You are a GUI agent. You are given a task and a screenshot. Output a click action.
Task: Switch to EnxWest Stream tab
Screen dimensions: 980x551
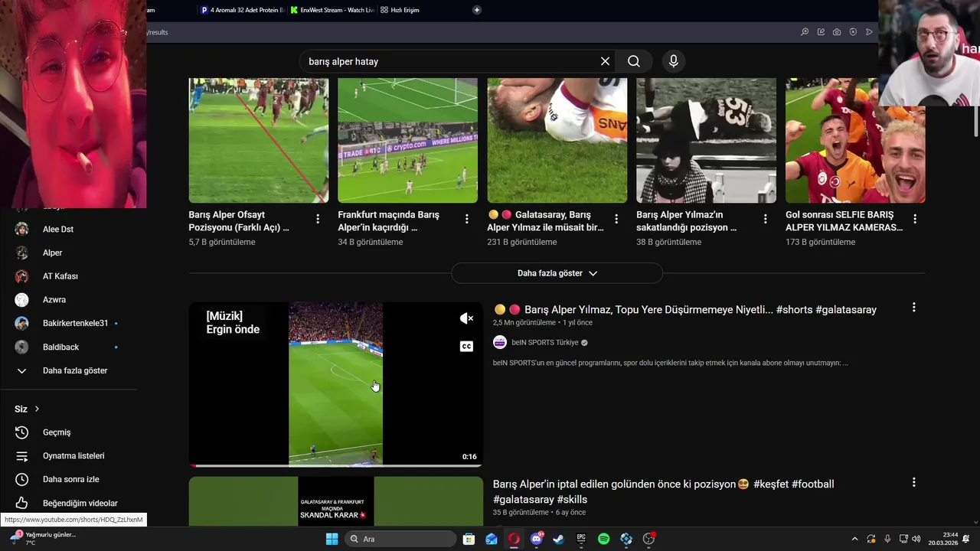pos(332,10)
